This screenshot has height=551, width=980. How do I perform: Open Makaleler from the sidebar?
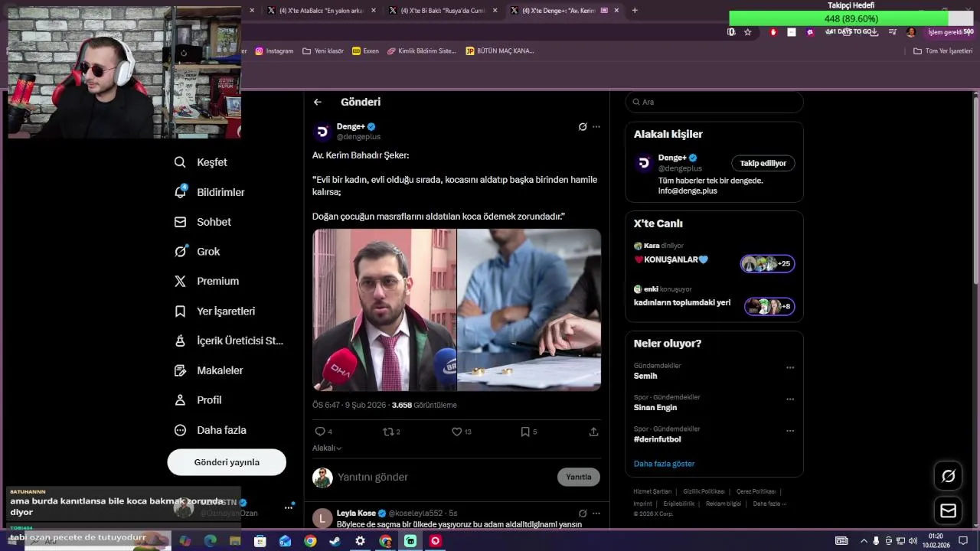208,370
